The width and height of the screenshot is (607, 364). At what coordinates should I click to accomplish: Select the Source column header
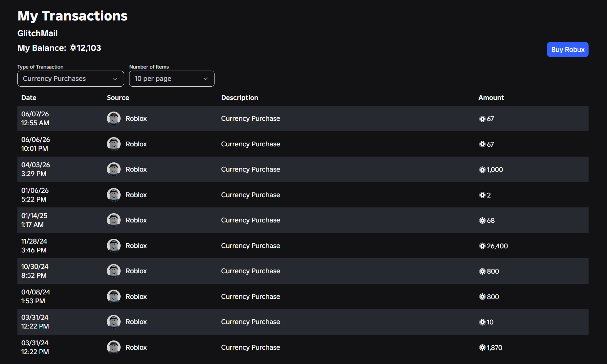118,98
